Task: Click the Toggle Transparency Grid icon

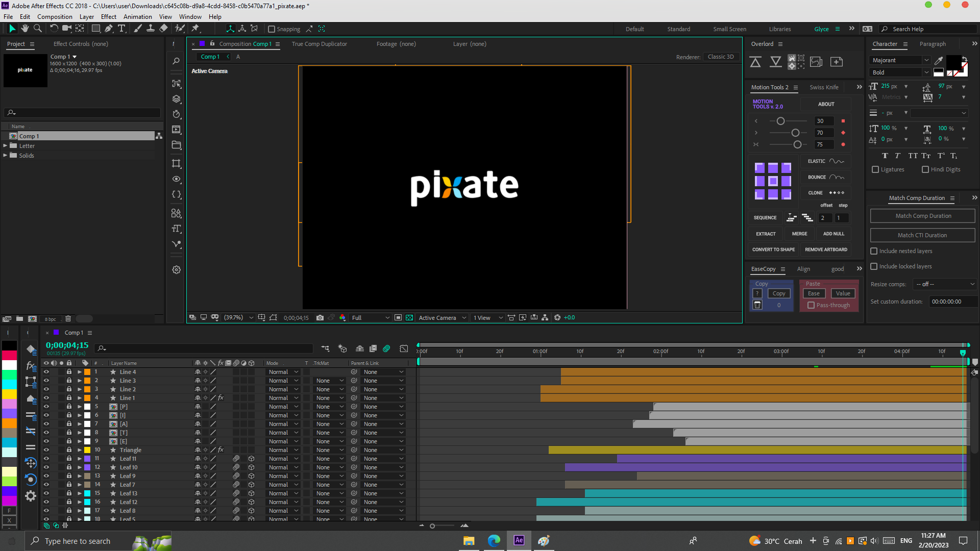Action: (x=409, y=317)
